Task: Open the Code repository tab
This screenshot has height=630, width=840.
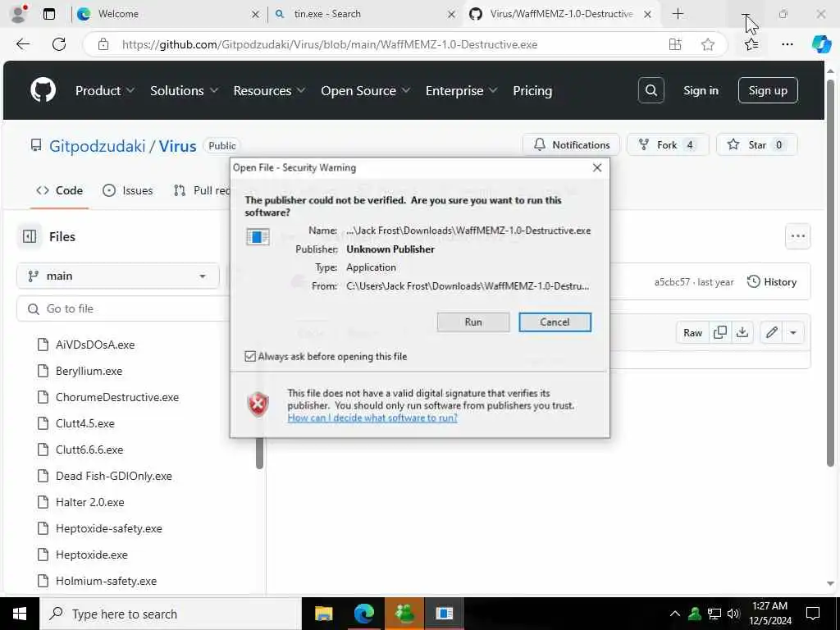Action: 59,190
